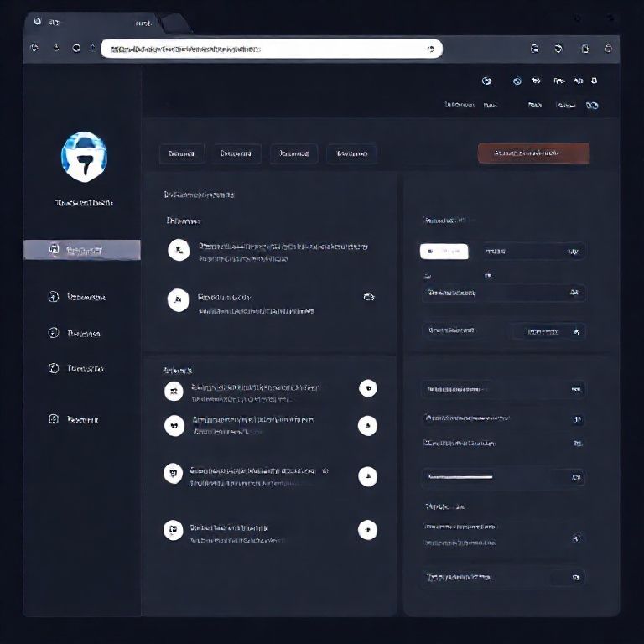Toggle round white switch on second lower-list row
The image size is (644, 644).
click(367, 426)
